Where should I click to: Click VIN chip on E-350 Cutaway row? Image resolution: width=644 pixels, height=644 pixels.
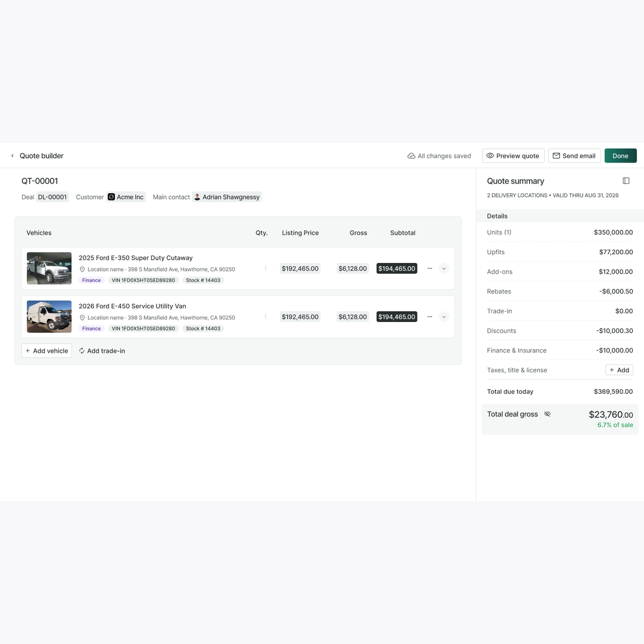(143, 280)
